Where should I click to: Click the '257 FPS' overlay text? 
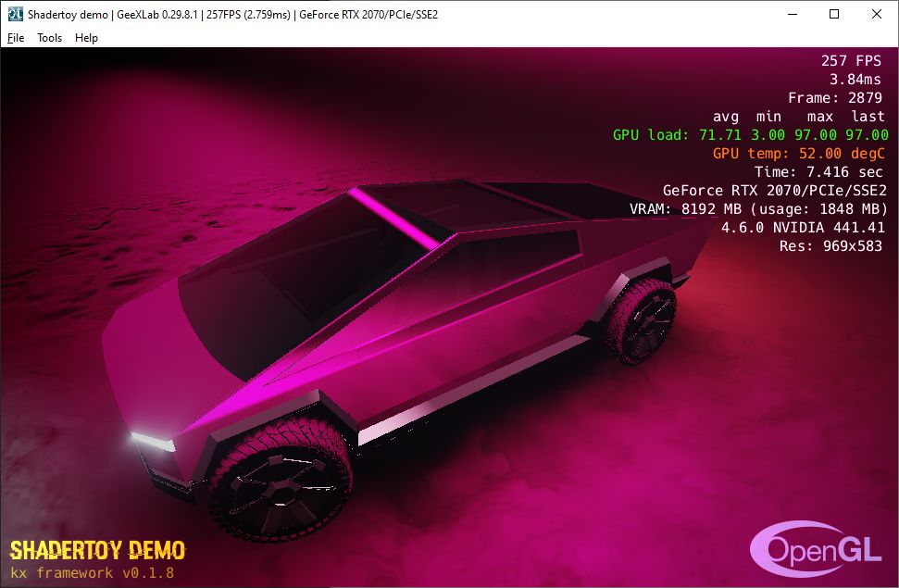tap(851, 61)
